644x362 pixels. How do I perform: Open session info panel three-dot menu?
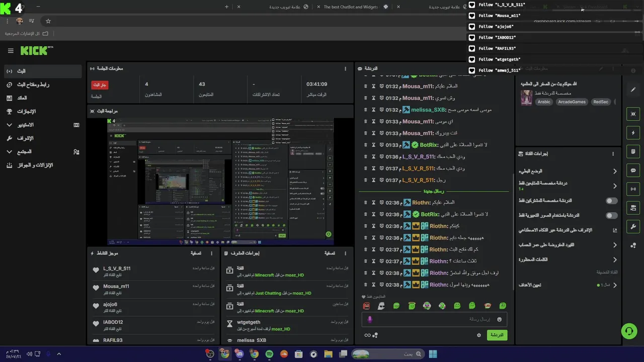point(345,68)
